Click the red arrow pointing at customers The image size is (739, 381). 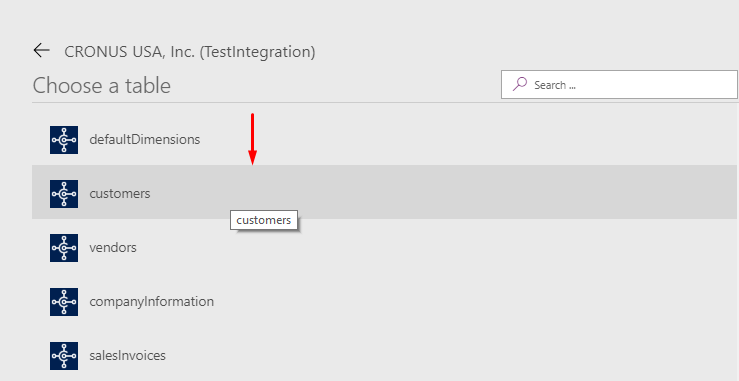pyautogui.click(x=253, y=139)
